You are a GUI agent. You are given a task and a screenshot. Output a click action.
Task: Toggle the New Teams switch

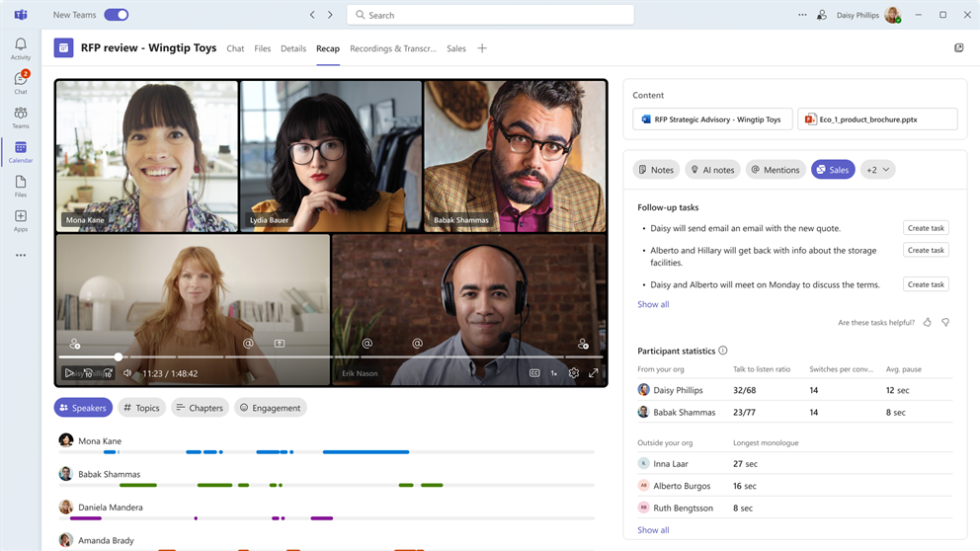117,15
